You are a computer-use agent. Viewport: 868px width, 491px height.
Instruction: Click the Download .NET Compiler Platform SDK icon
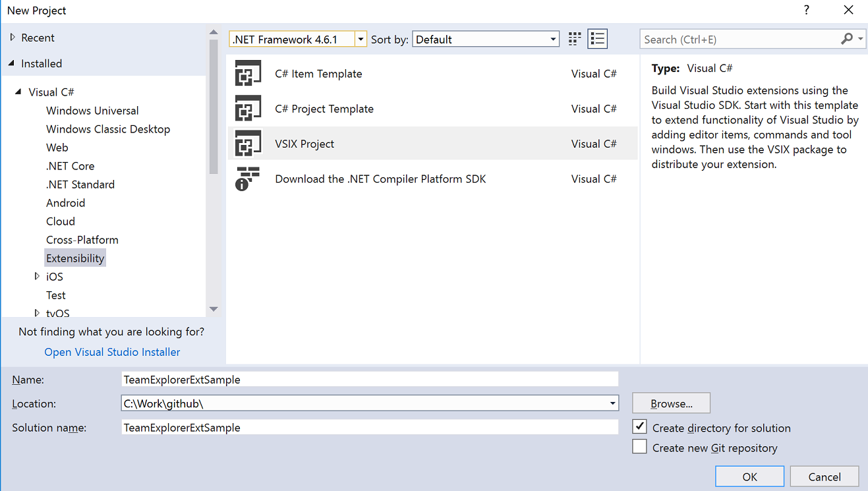248,179
